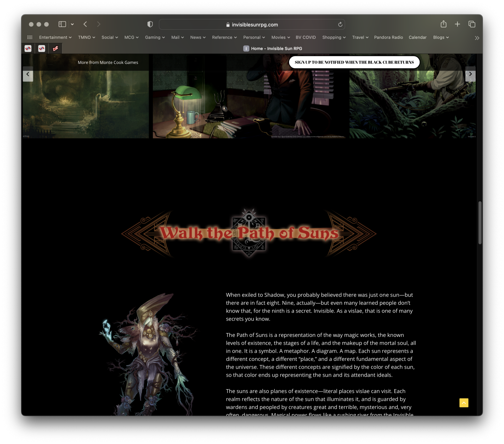
Task: Click Sign Up to Be Notified button
Action: click(x=354, y=62)
